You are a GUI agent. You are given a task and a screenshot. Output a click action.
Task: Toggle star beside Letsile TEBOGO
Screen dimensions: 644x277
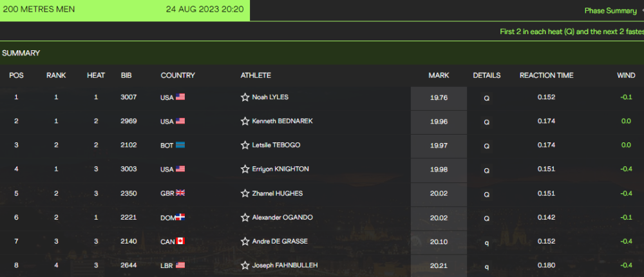tap(245, 145)
